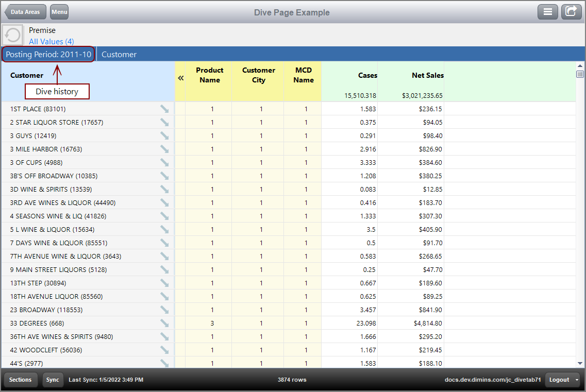The width and height of the screenshot is (586, 392).
Task: Dive arrow for 3 OF CUPS (4988)
Action: (164, 163)
